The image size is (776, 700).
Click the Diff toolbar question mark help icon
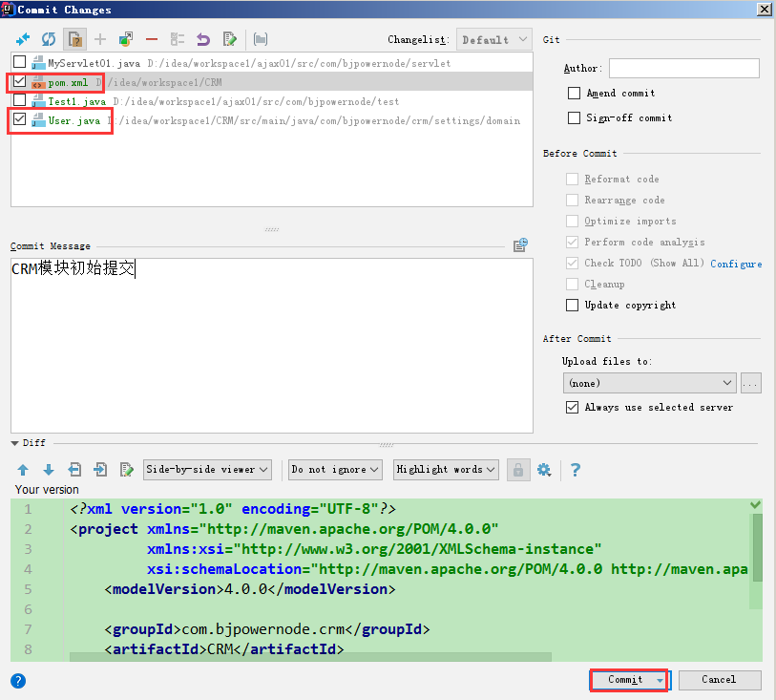pyautogui.click(x=575, y=469)
